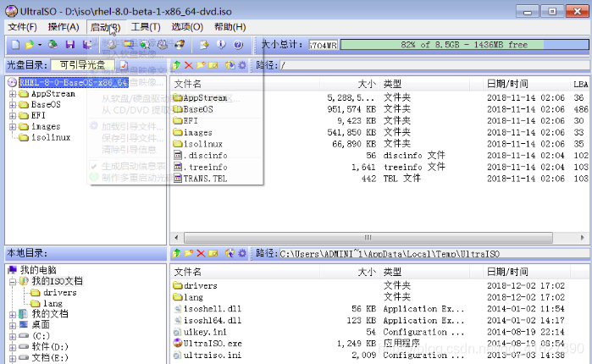Click the Open CD/DVD disc icon
This screenshot has width=592, height=364.
[x=53, y=45]
